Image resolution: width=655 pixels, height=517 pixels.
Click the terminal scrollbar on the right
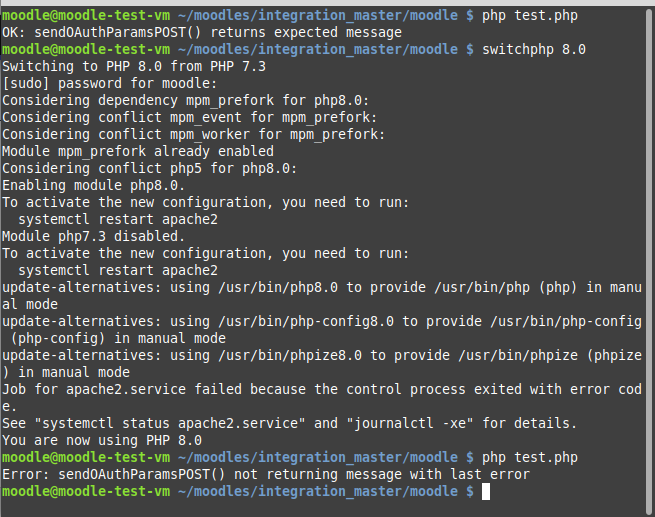click(x=650, y=261)
